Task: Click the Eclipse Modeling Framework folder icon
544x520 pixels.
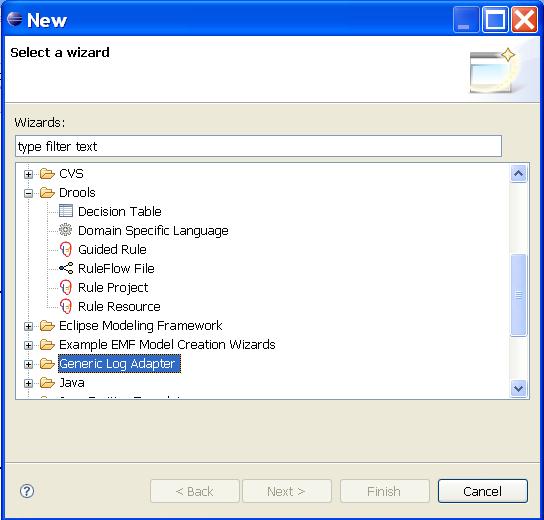Action: (x=47, y=325)
